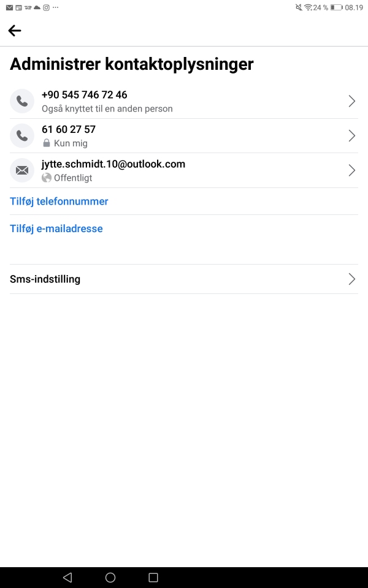Open Sms-indstilling chevron arrow
This screenshot has height=588, width=368.
pyautogui.click(x=352, y=279)
